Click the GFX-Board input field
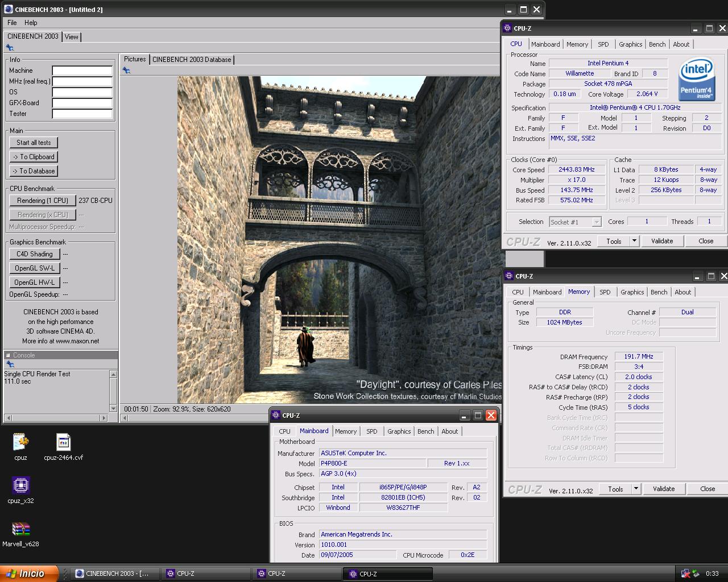This screenshot has width=728, height=582. point(82,103)
